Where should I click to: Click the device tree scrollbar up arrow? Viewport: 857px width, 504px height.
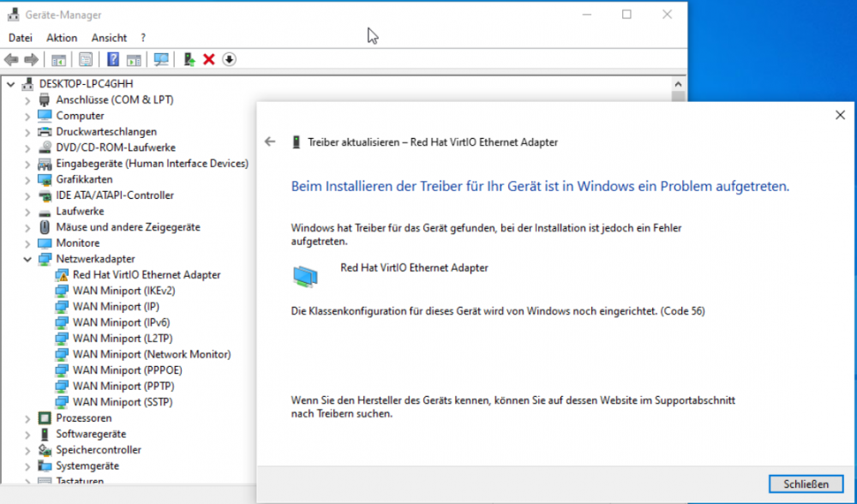point(678,84)
